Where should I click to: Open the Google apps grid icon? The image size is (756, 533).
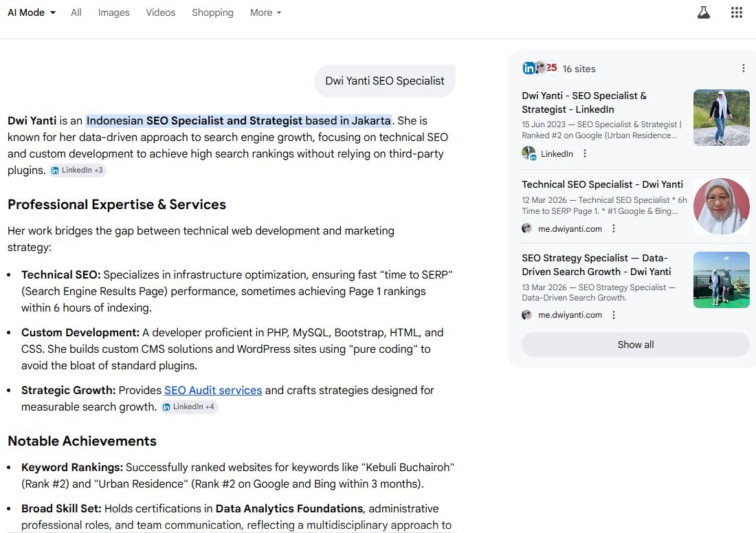736,12
